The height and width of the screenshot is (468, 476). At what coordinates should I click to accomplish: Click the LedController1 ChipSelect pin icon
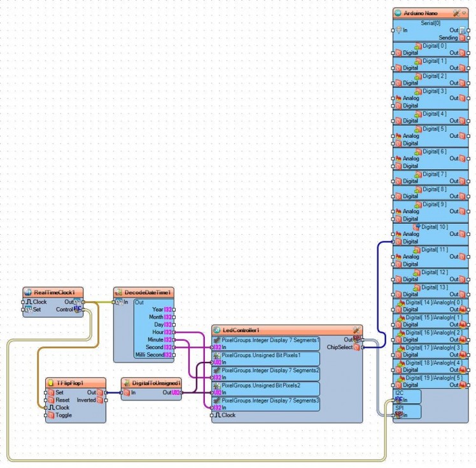[357, 347]
